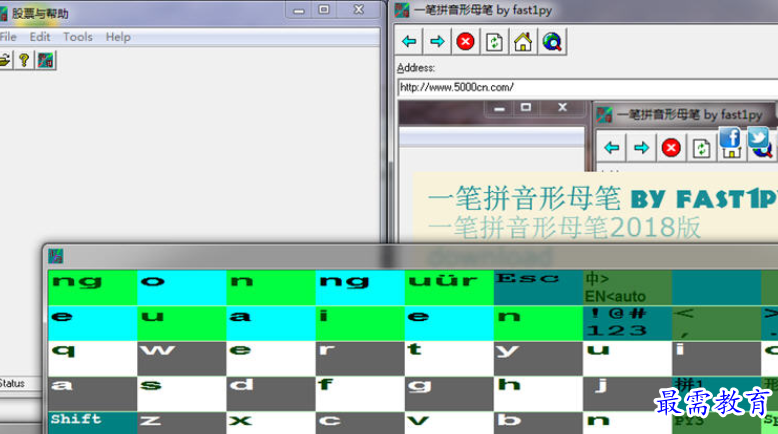
Task: Click the 'y' key
Action: (x=538, y=358)
